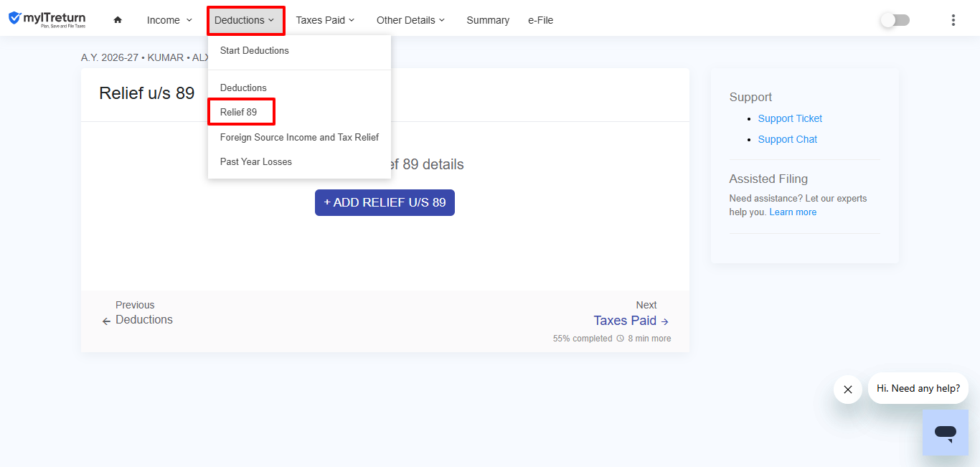This screenshot has width=980, height=467.
Task: Select Start Deductions from the dropdown
Action: (x=300, y=50)
